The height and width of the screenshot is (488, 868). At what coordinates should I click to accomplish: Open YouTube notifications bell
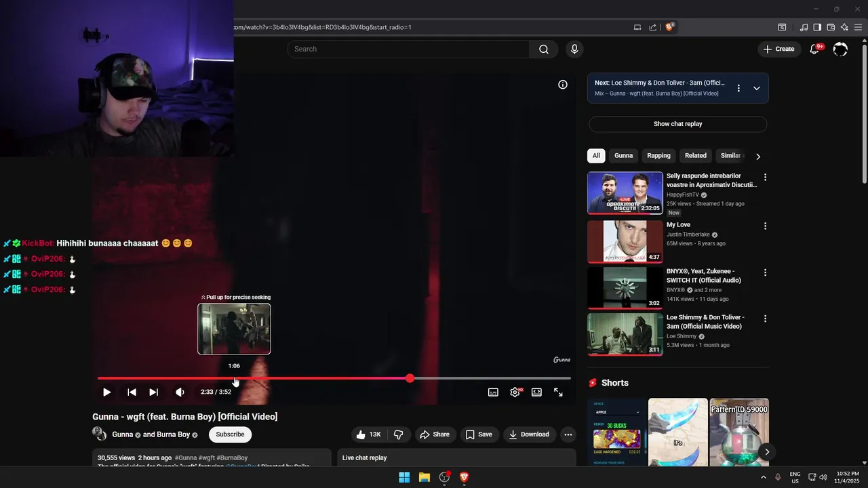[815, 49]
